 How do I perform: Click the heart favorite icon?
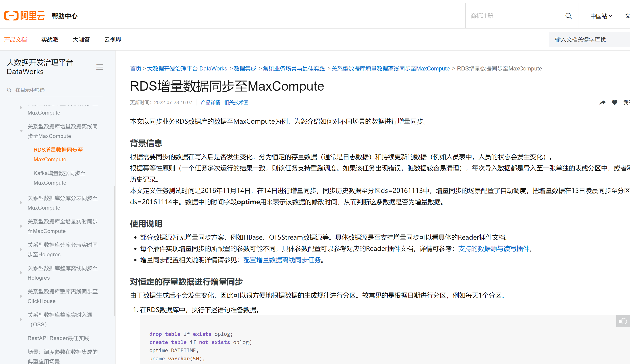coord(614,102)
